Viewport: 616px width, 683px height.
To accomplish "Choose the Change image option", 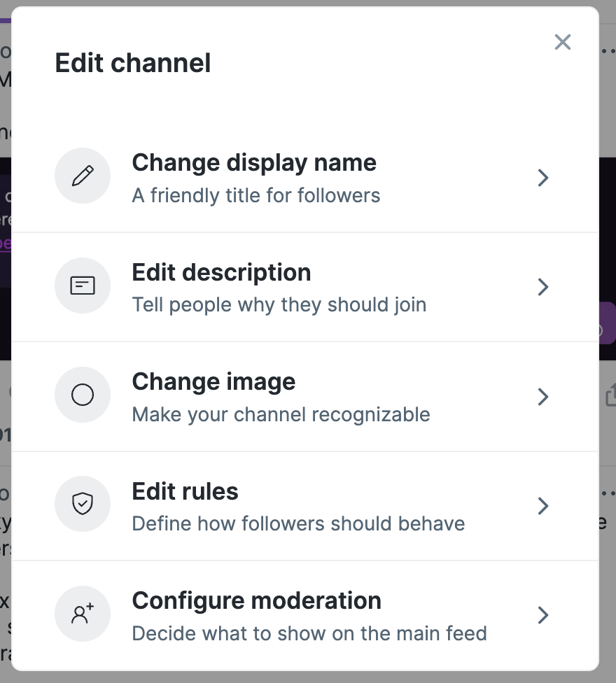I will tap(213, 382).
